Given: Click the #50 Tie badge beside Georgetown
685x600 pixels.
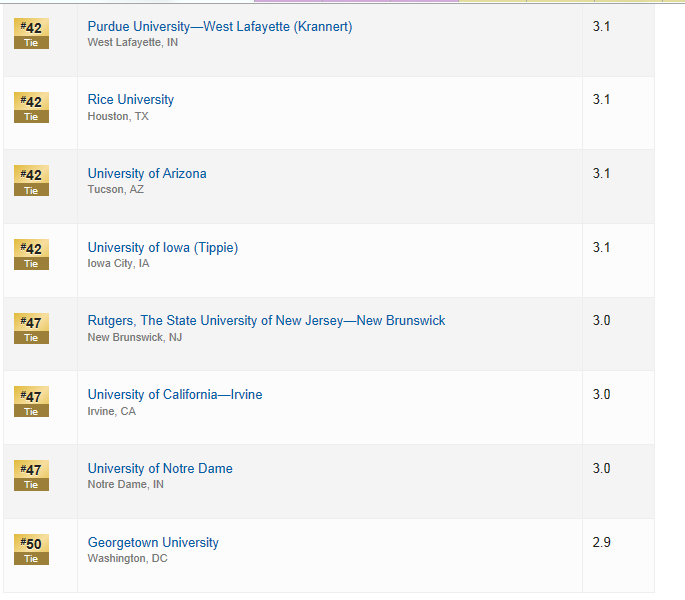Looking at the screenshot, I should (x=31, y=549).
